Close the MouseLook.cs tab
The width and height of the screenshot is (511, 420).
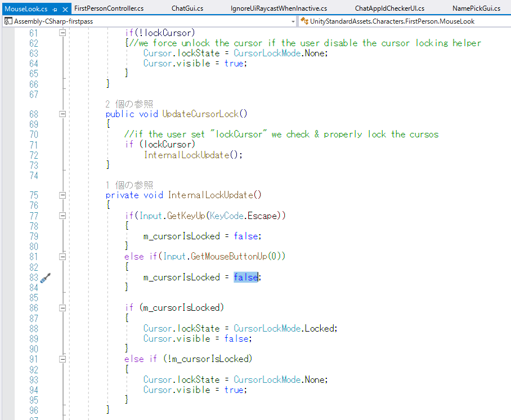point(65,10)
